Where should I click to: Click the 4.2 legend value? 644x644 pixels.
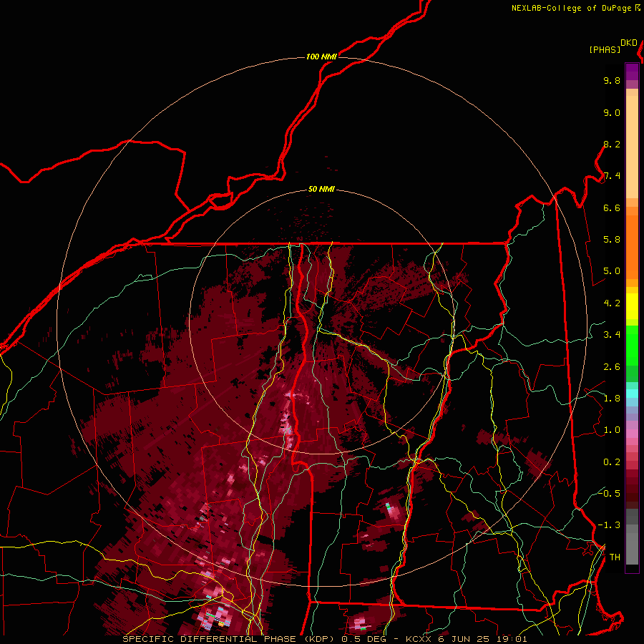point(612,303)
